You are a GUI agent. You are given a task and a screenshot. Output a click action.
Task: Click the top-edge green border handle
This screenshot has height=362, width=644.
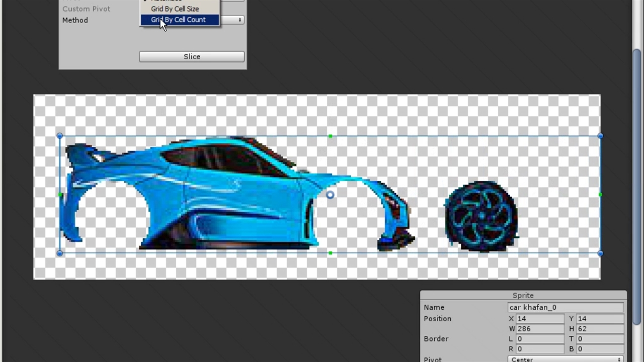point(330,136)
